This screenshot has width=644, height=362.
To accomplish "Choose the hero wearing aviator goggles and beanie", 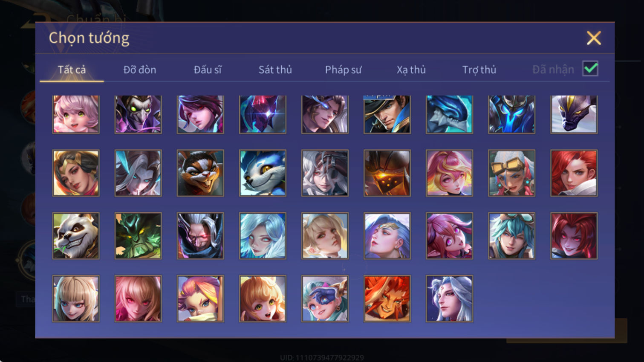I will tap(511, 173).
